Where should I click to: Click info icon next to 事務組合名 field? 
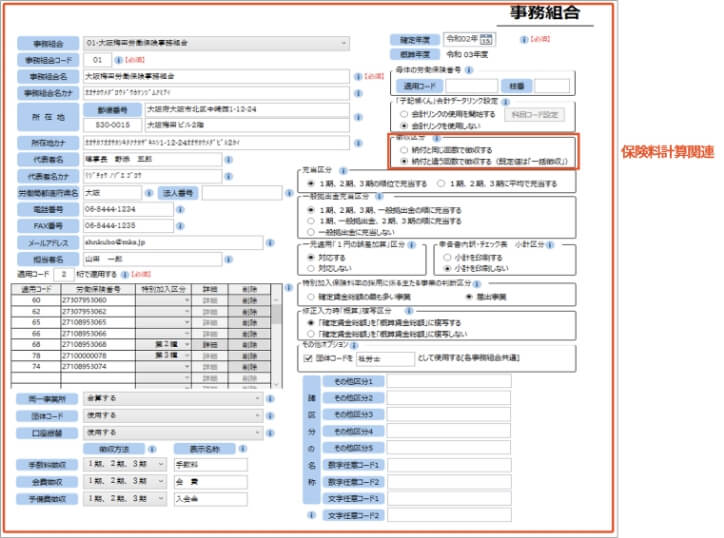[x=358, y=77]
